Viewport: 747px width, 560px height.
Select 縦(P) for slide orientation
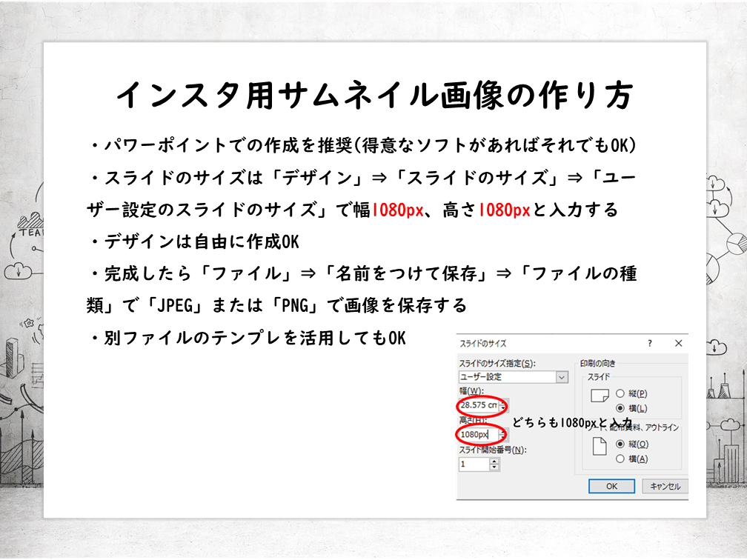[x=620, y=393]
